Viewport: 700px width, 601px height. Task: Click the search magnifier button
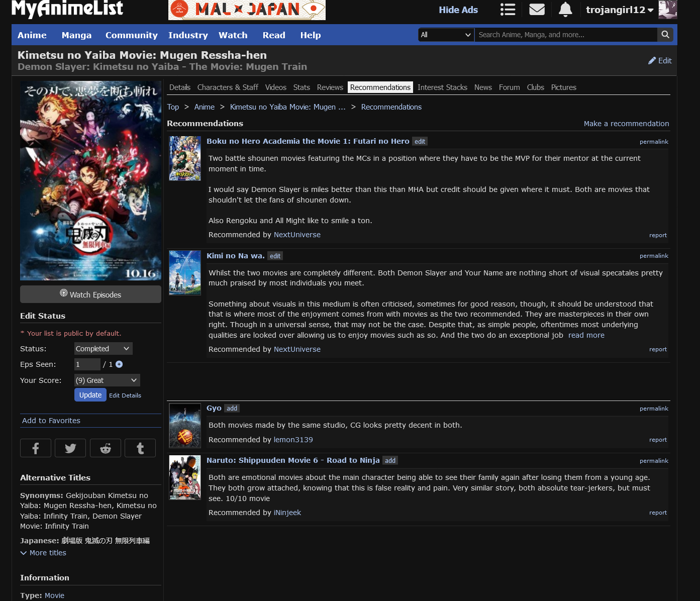[x=665, y=35]
